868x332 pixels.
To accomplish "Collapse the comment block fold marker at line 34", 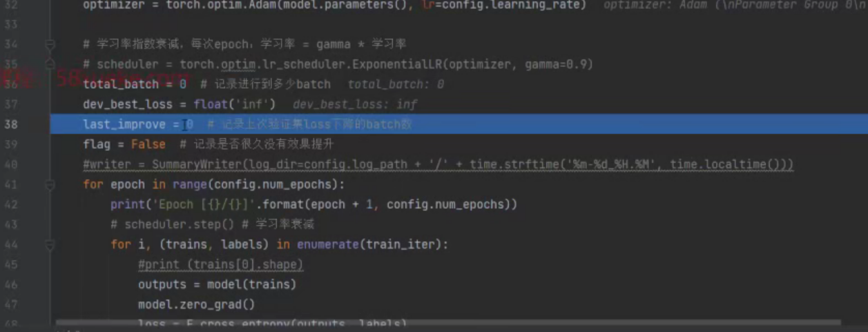I will (x=50, y=44).
